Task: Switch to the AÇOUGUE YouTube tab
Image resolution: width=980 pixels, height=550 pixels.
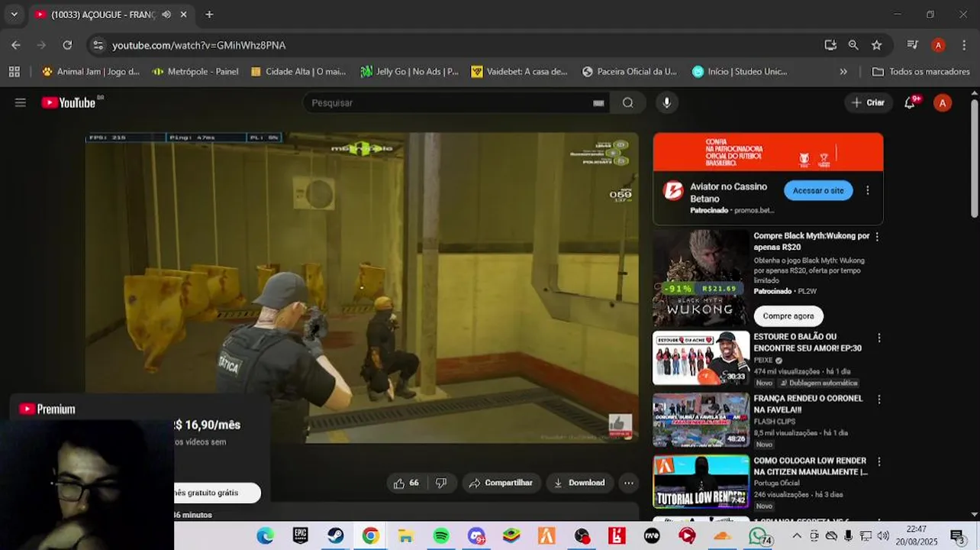Action: click(110, 15)
